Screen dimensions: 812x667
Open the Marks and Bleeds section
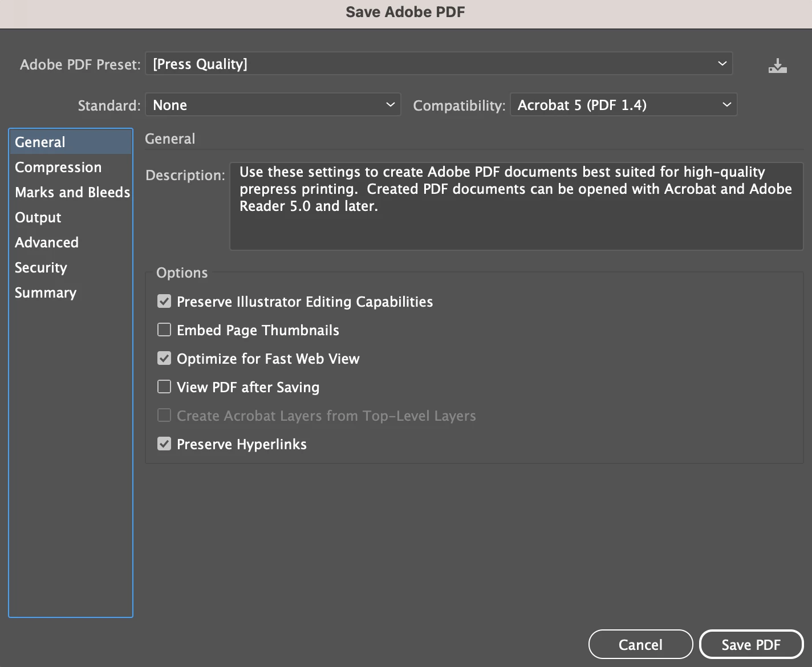(x=71, y=192)
